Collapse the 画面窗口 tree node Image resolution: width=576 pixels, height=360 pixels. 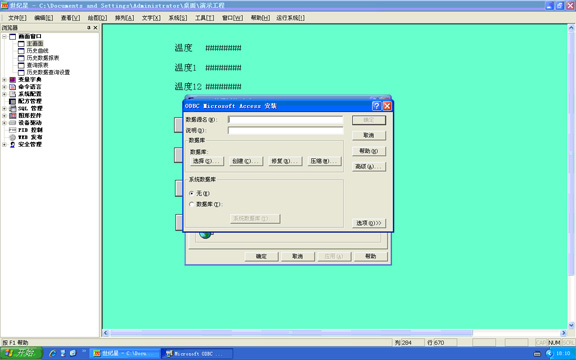[4, 36]
